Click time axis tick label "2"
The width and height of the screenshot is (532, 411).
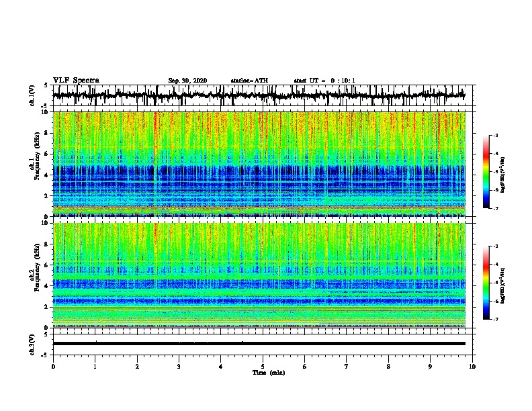click(x=137, y=367)
